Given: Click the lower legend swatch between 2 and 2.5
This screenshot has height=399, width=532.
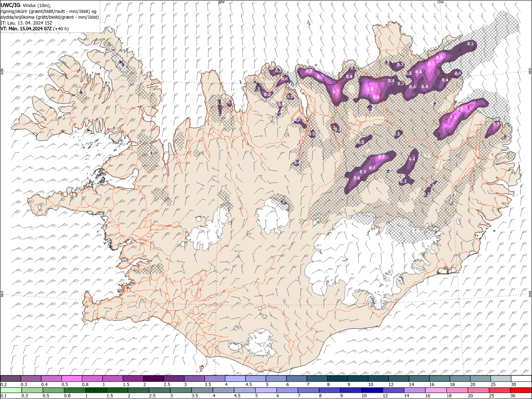Looking at the screenshot, I should click(138, 390).
